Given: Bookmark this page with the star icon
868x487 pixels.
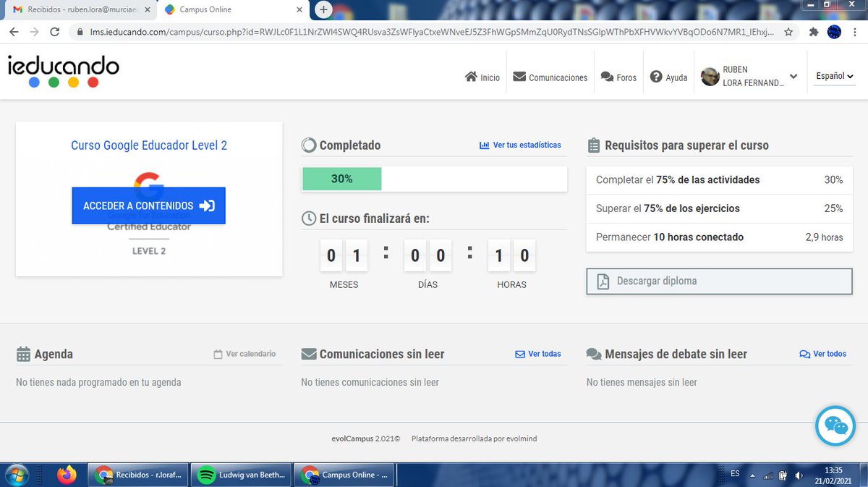Looking at the screenshot, I should point(788,32).
